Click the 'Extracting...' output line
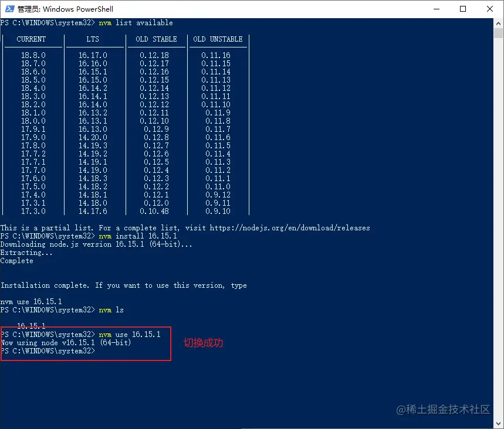Viewport: 504px width, 429px height. 26,253
